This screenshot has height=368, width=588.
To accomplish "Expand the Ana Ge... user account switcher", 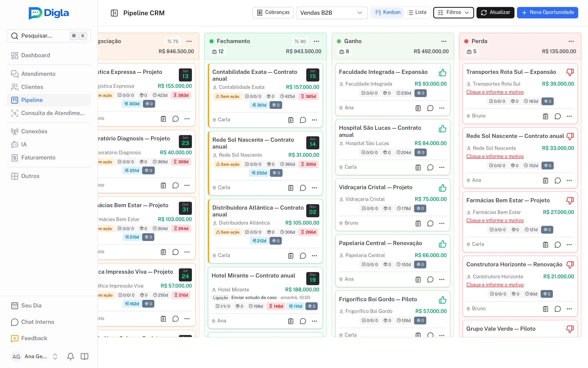I will pyautogui.click(x=55, y=356).
